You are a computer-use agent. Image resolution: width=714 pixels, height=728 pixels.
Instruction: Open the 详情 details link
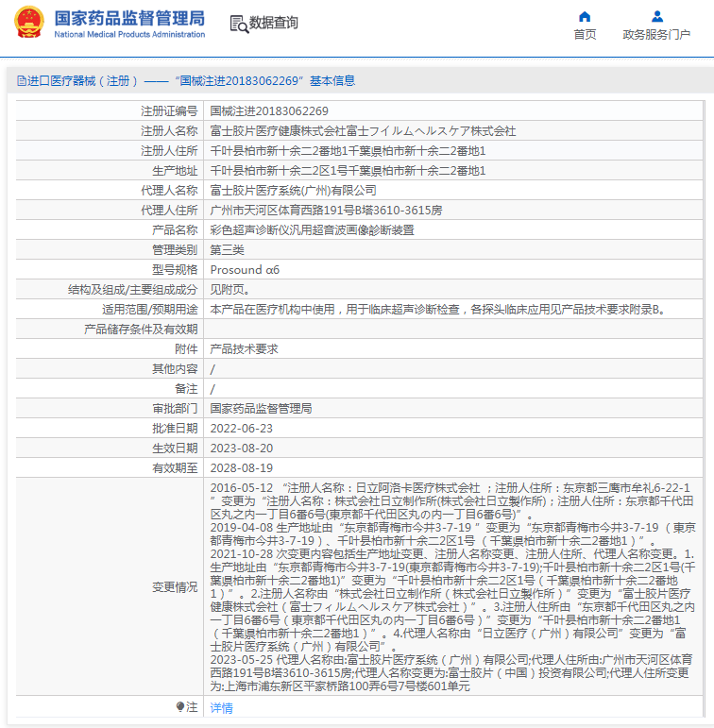(x=221, y=707)
